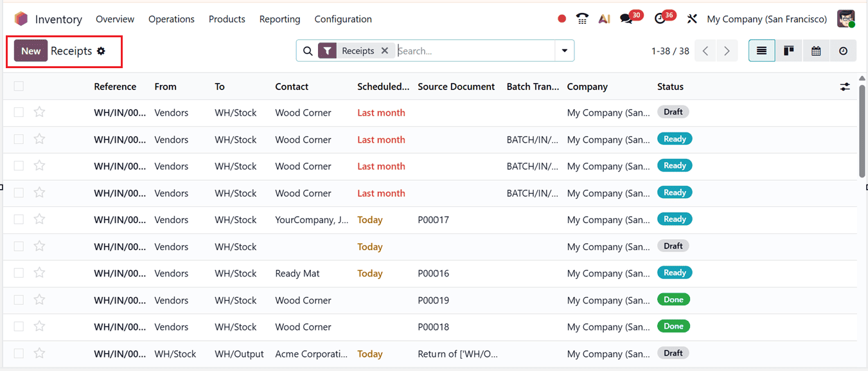The height and width of the screenshot is (371, 868).
Task: Open activity view using clock icon
Action: coord(843,50)
